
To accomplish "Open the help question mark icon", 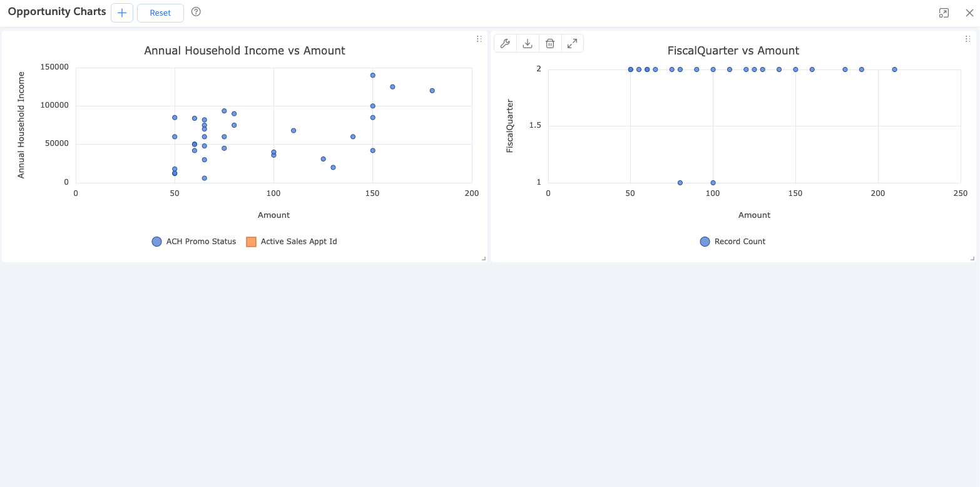I will (x=196, y=12).
